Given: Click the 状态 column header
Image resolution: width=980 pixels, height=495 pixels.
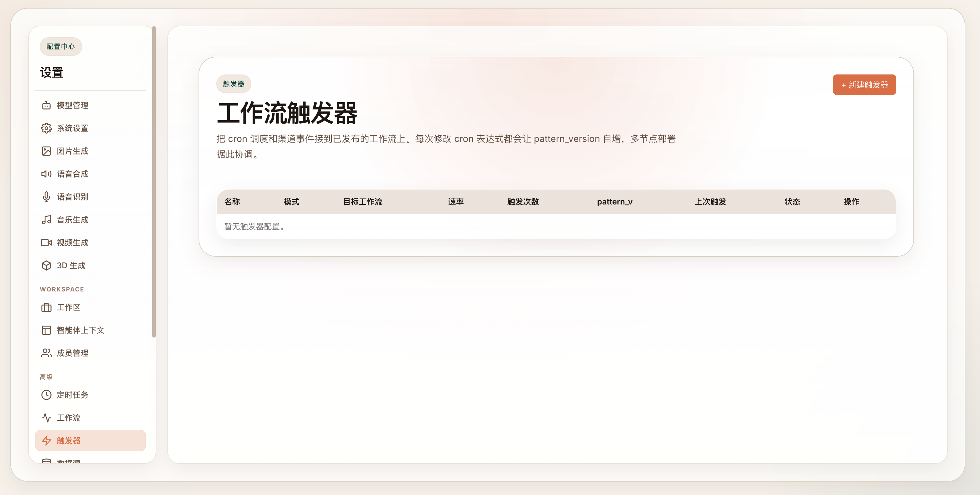Looking at the screenshot, I should point(792,201).
